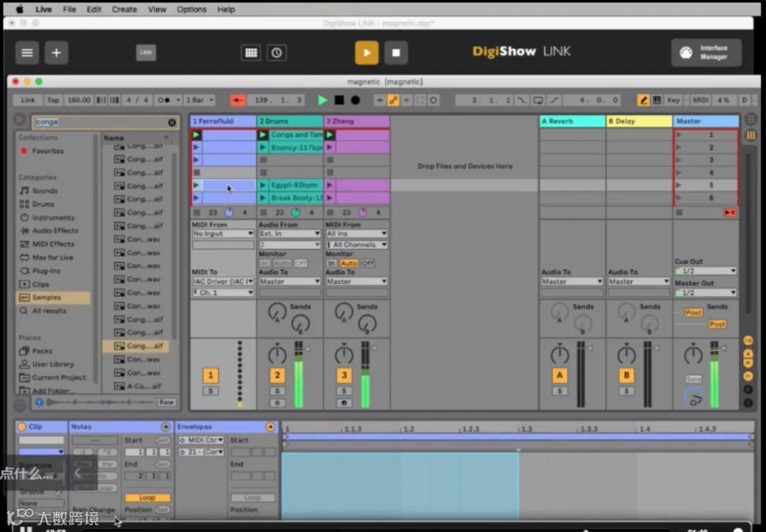Set Drums monitor to Off
The image size is (766, 532).
point(301,263)
